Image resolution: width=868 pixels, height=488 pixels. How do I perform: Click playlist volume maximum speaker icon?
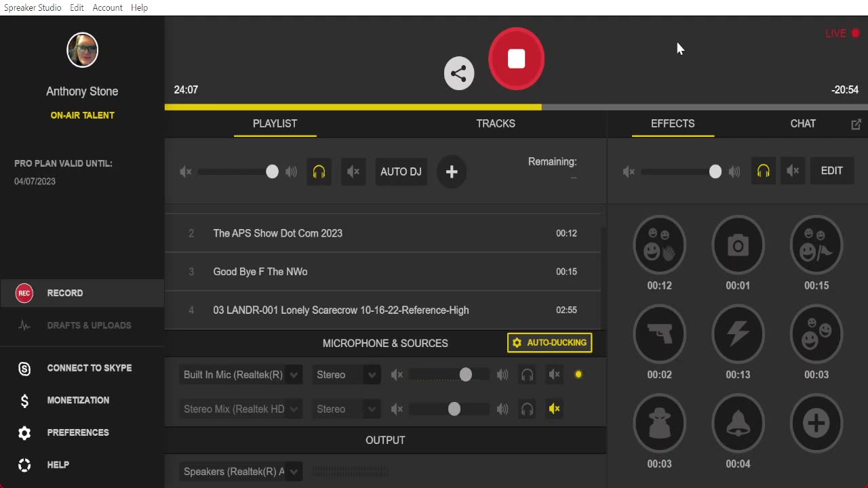(291, 172)
